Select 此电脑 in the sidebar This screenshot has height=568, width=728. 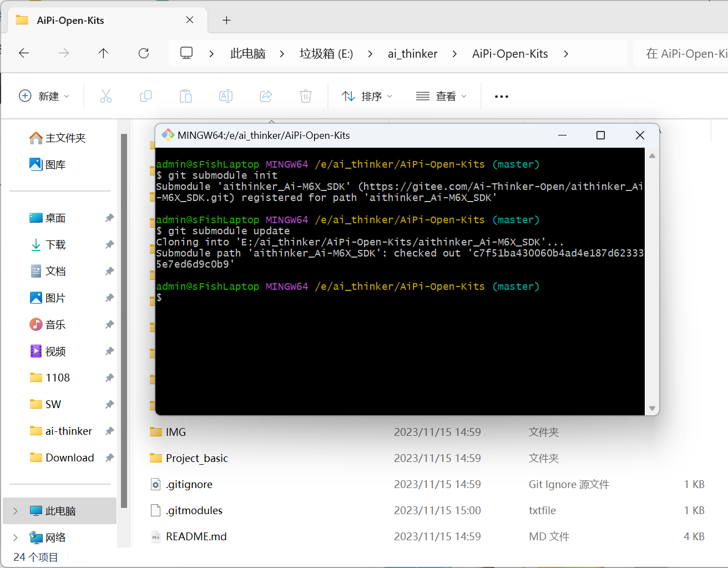(x=60, y=511)
